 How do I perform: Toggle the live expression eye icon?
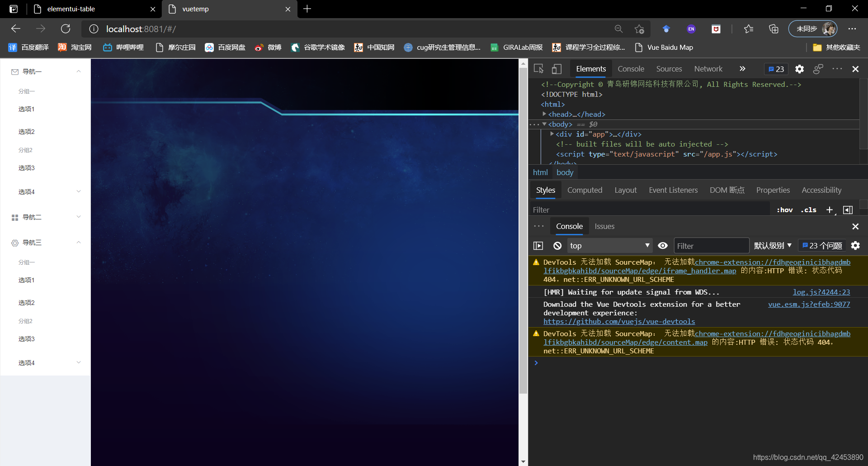[x=663, y=246]
